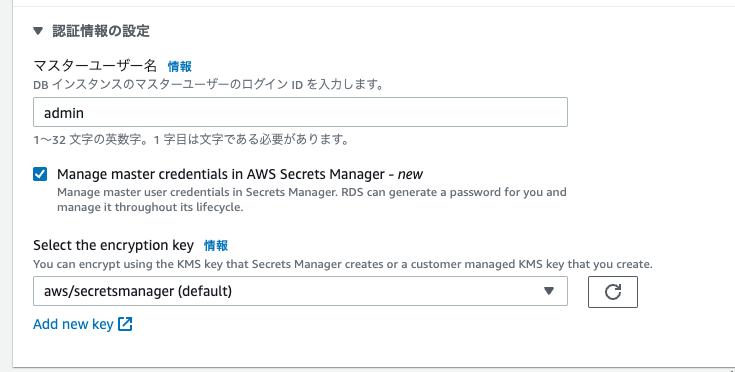This screenshot has width=735, height=372.
Task: Refresh the encryption key list
Action: [613, 291]
